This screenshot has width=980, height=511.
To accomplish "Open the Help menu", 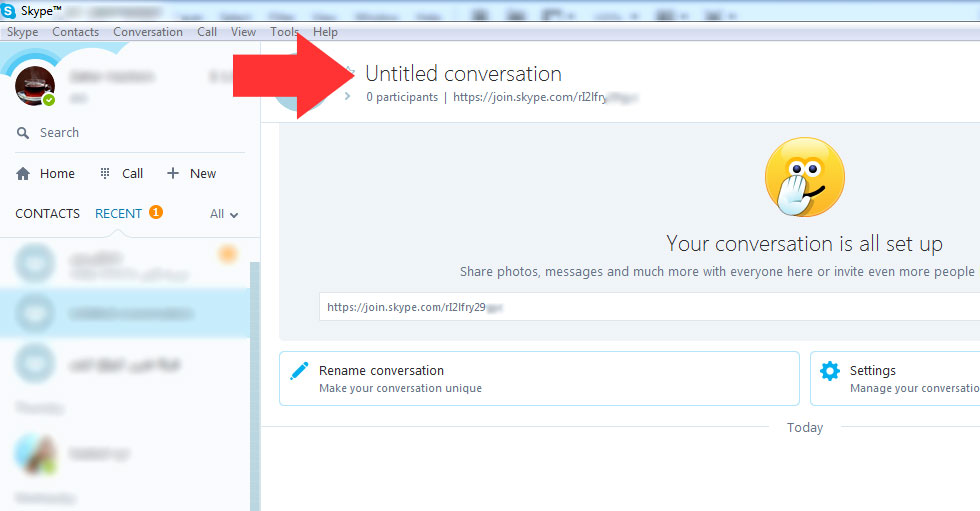I will click(x=325, y=32).
